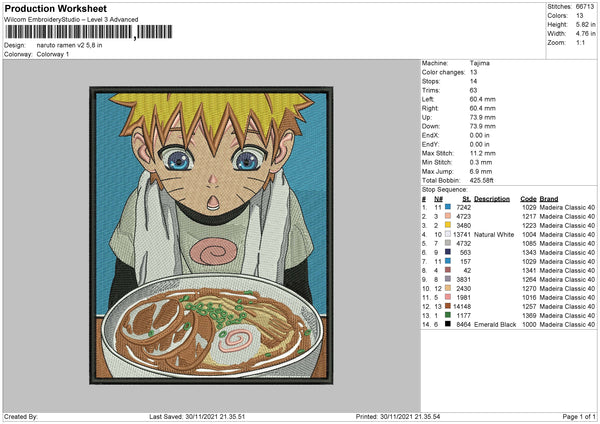The image size is (600, 424).
Task: Click the barcode under the worksheet title
Action: (x=88, y=32)
